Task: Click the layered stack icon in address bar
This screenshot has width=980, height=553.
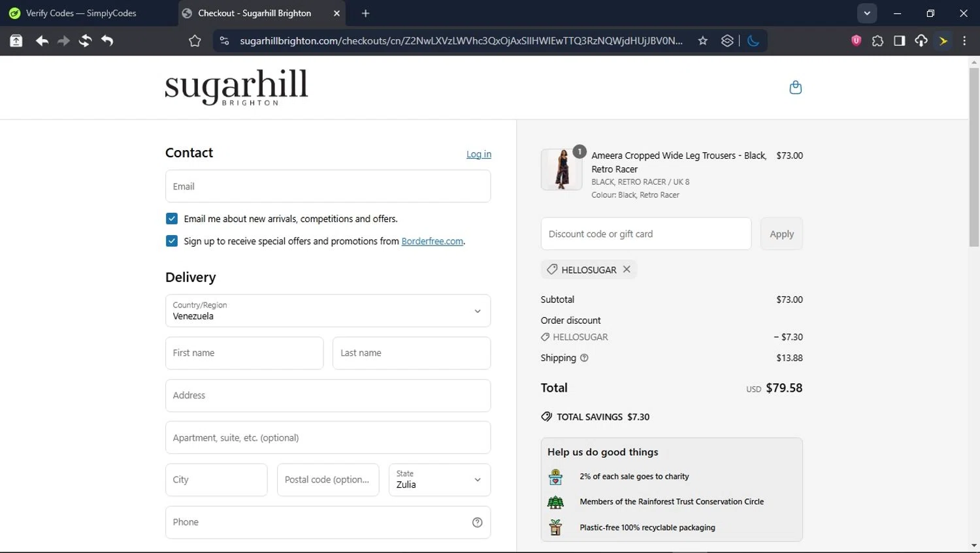Action: click(727, 40)
